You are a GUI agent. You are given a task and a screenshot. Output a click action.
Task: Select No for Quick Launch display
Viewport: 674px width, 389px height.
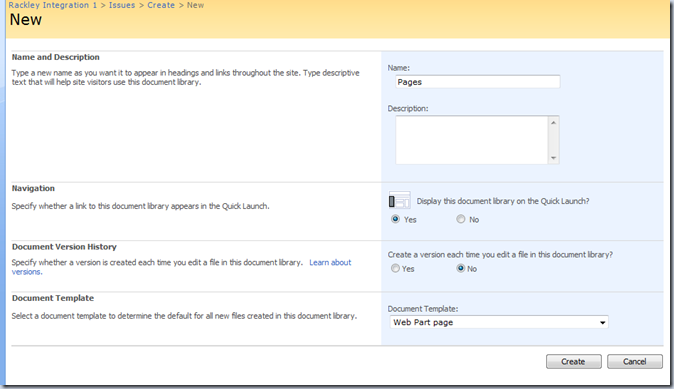(460, 219)
